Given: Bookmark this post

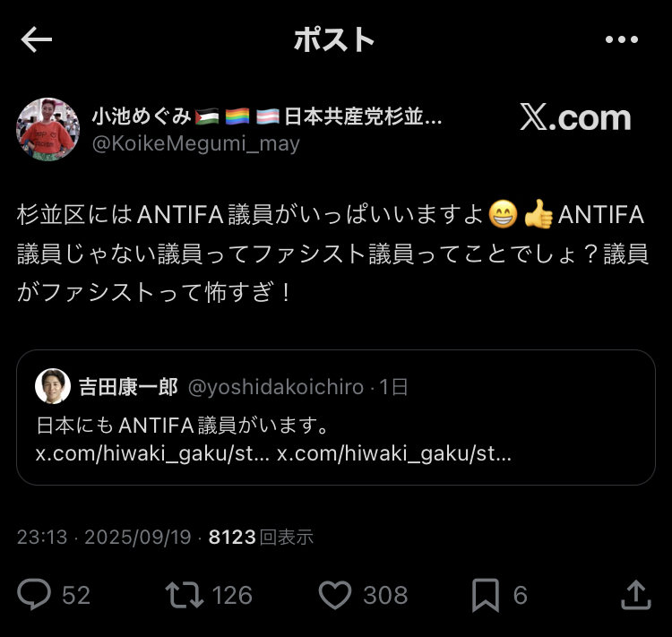Looking at the screenshot, I should pos(485,594).
